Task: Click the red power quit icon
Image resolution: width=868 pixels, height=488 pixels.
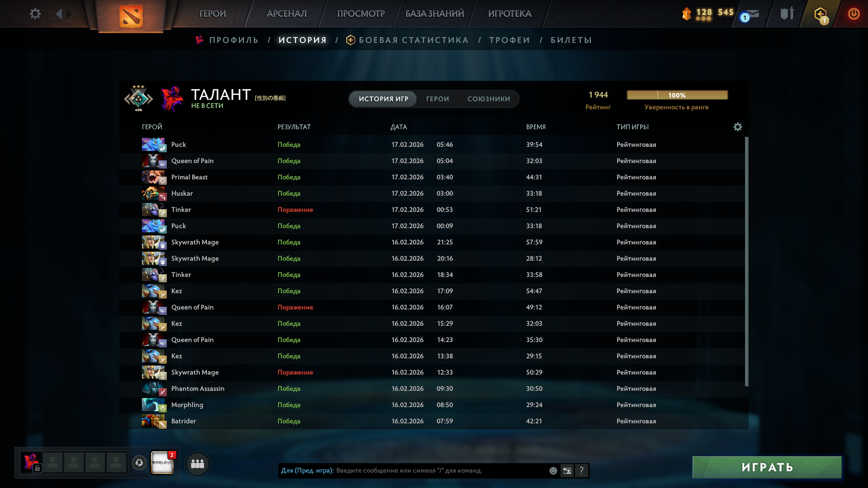Action: (x=854, y=14)
